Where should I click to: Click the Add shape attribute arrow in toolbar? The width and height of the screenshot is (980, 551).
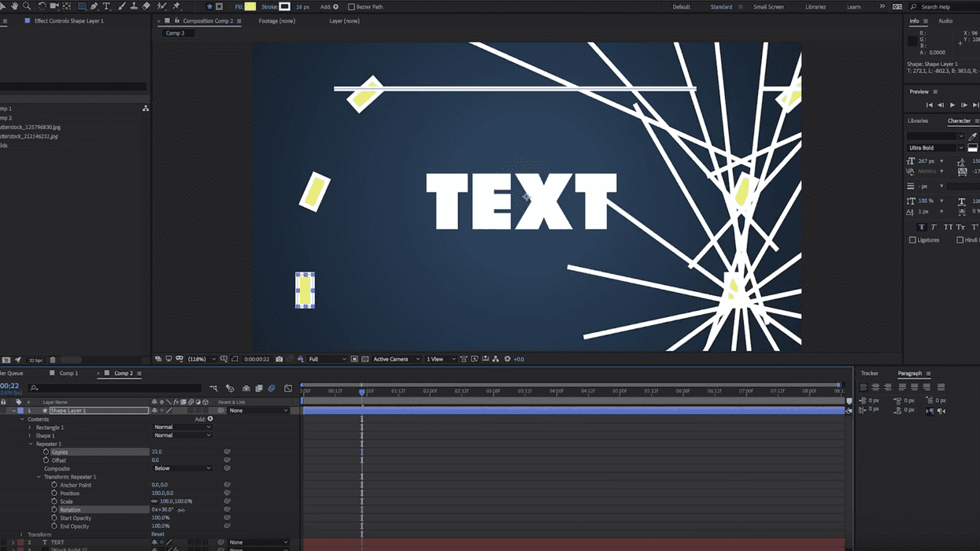pyautogui.click(x=336, y=7)
